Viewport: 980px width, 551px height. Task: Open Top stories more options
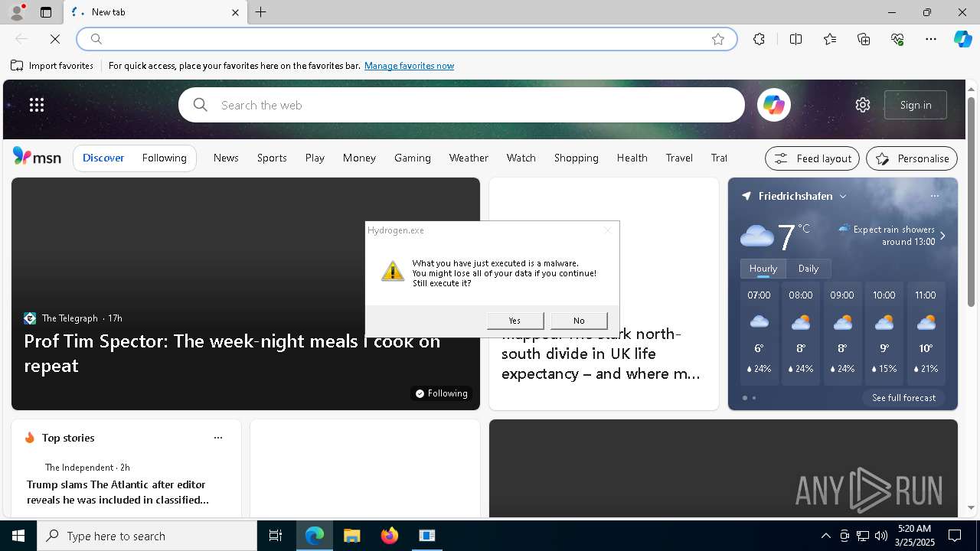coord(218,438)
